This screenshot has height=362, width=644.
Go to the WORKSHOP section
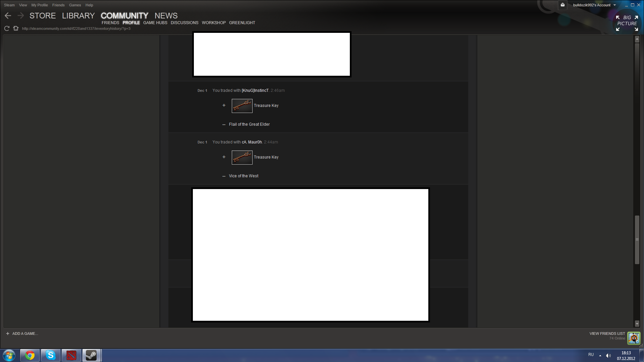(x=214, y=23)
